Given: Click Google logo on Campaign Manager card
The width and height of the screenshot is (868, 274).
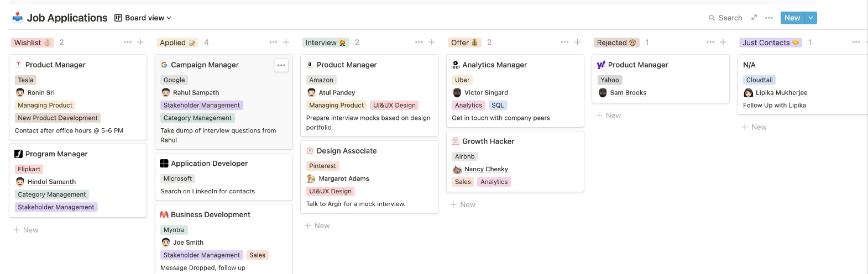Looking at the screenshot, I should click(x=164, y=65).
